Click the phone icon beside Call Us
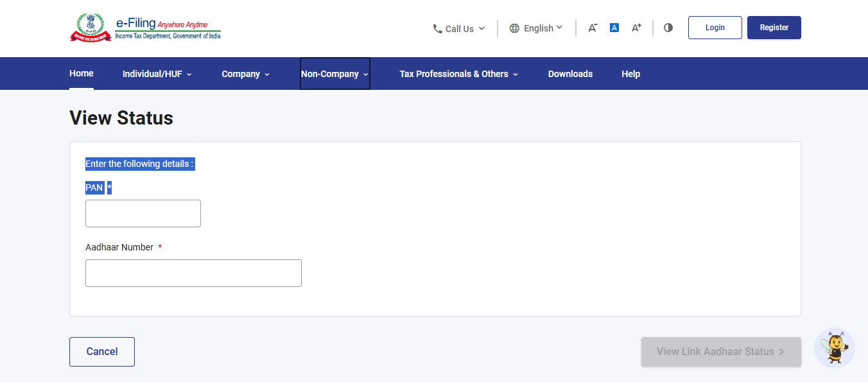The width and height of the screenshot is (868, 382). pos(438,29)
